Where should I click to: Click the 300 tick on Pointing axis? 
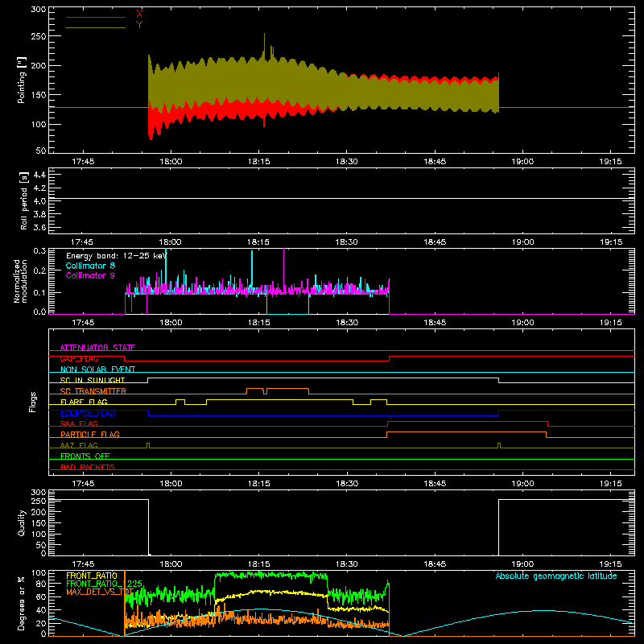(39, 10)
